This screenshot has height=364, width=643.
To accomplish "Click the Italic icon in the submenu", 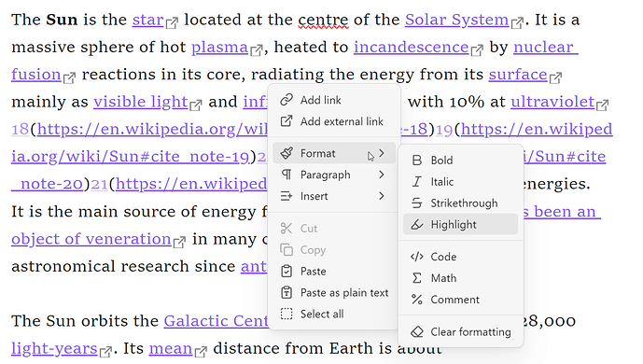I will click(x=416, y=182).
